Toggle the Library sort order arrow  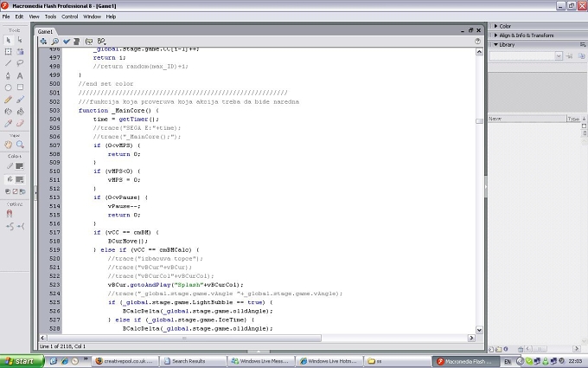584,119
